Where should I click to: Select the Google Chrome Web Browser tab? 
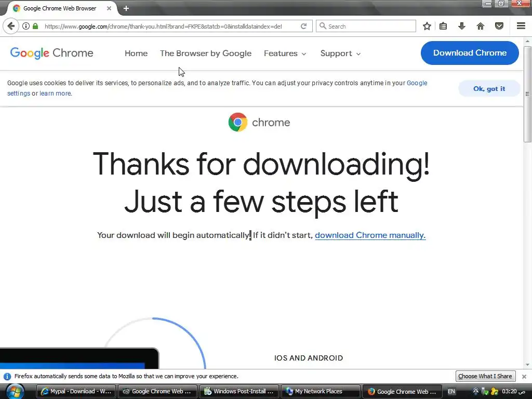pos(60,8)
